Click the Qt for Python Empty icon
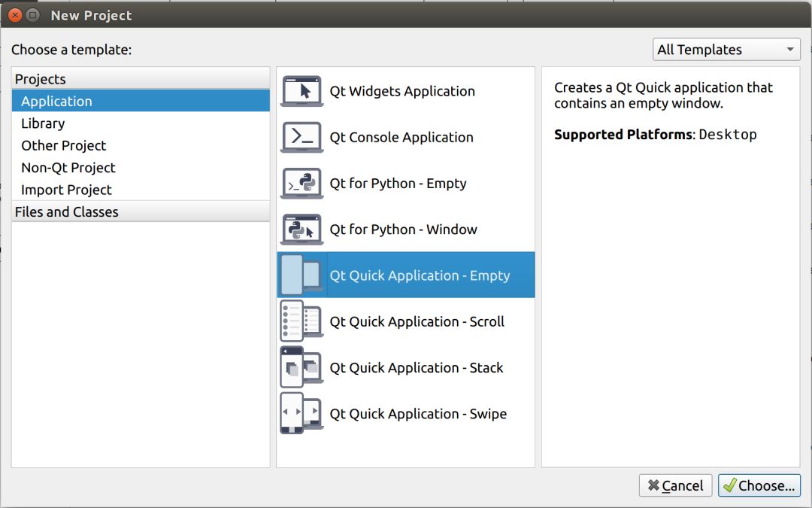The image size is (812, 508). (x=301, y=184)
